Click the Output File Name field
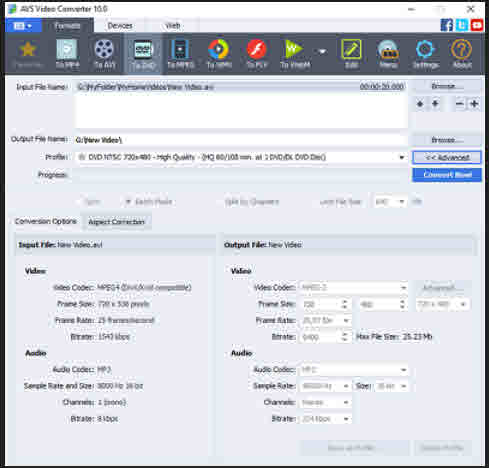 click(x=241, y=140)
